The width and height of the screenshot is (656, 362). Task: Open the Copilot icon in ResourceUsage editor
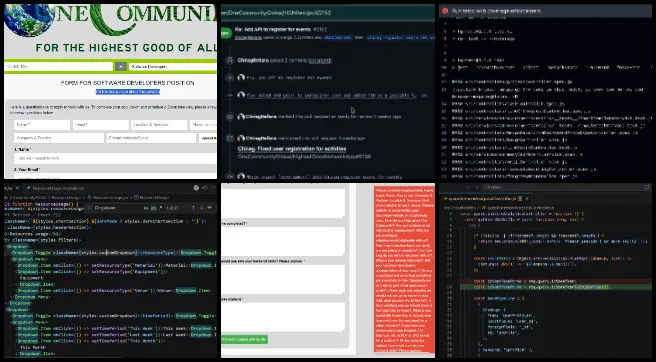pos(196,188)
